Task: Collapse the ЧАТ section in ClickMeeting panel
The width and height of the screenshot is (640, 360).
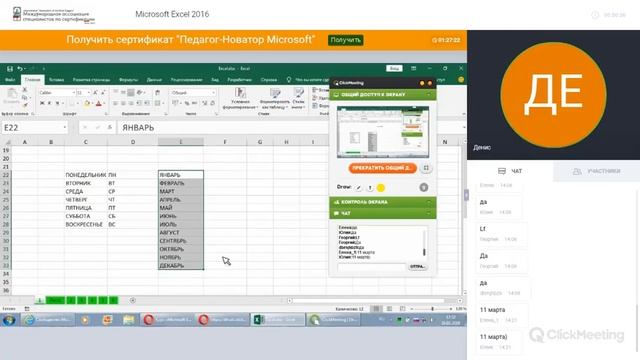Action: pyautogui.click(x=429, y=213)
